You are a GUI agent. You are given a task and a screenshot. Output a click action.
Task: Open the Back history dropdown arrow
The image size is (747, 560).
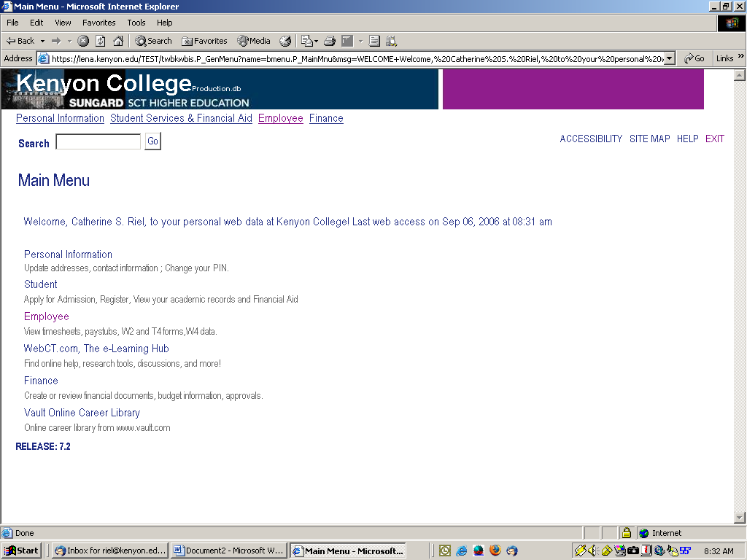42,41
